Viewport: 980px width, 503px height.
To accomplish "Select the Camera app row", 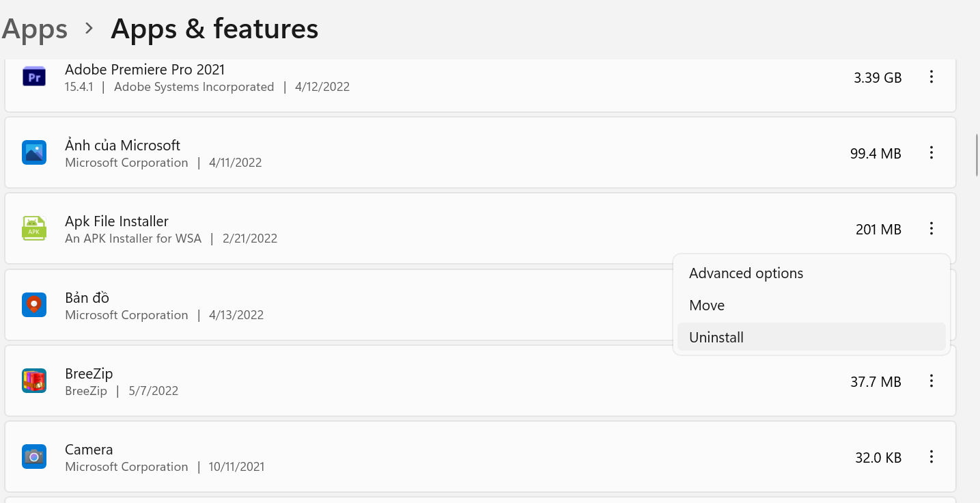I will [480, 457].
